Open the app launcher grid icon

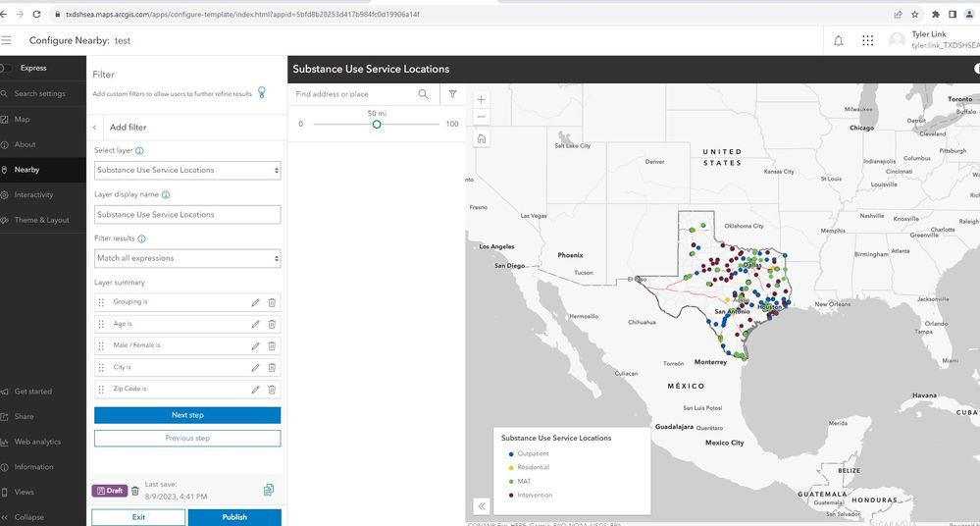tap(867, 40)
